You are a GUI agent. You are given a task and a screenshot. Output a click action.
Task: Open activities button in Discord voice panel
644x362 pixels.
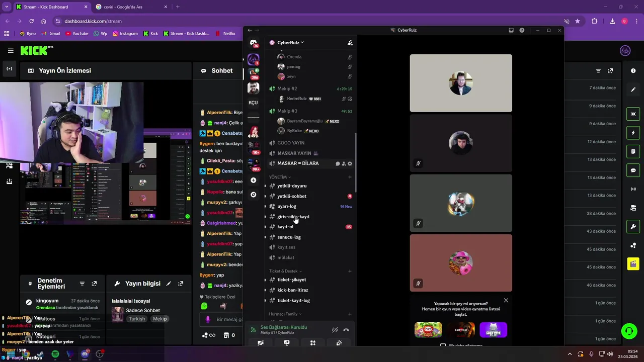click(x=313, y=343)
